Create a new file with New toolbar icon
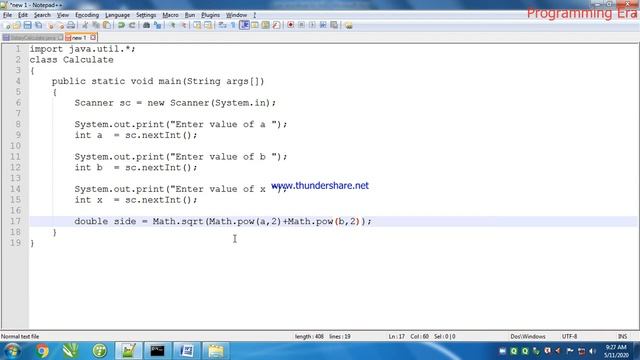This screenshot has height=360, width=640. point(7,25)
